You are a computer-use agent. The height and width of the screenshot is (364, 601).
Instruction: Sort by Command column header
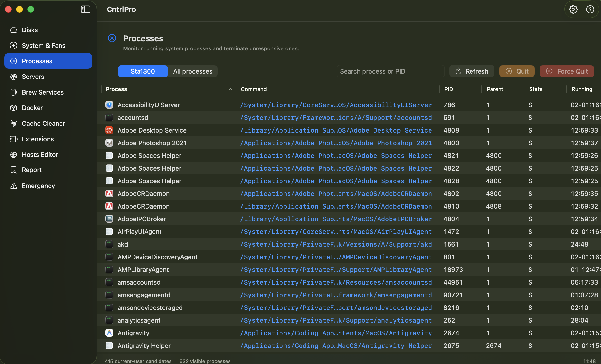pyautogui.click(x=338, y=89)
